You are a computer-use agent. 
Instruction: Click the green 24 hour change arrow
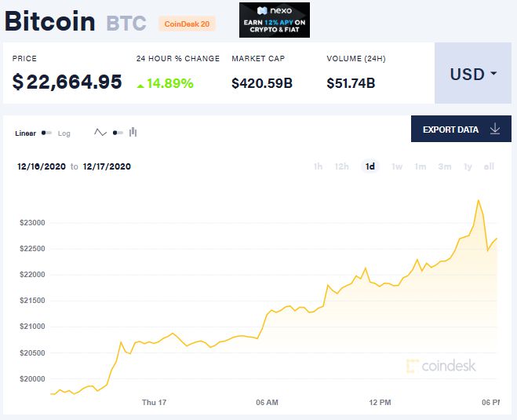140,83
